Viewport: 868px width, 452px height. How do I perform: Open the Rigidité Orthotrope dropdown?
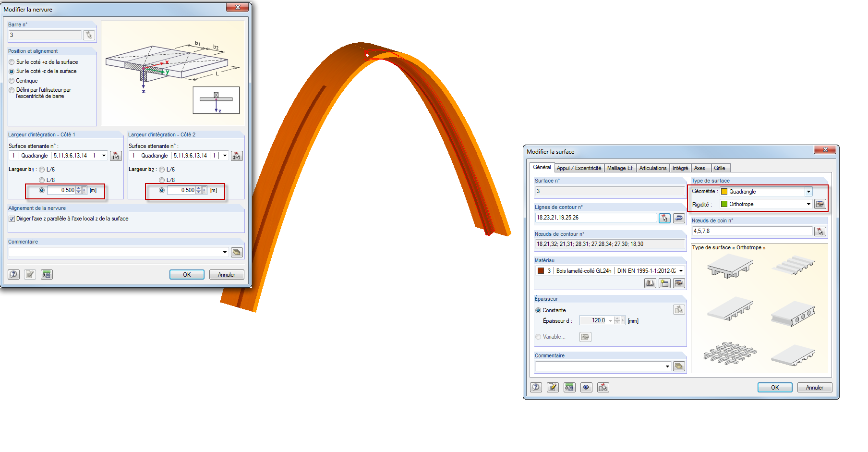808,204
